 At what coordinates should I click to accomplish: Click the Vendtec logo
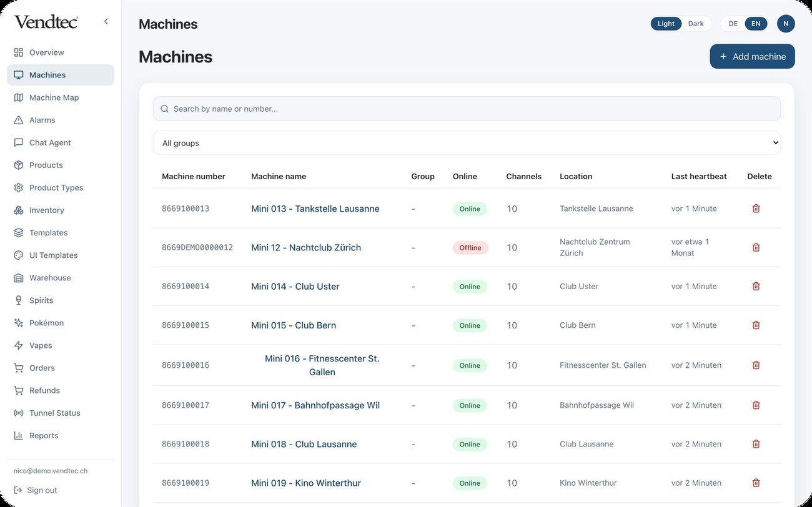pos(46,22)
